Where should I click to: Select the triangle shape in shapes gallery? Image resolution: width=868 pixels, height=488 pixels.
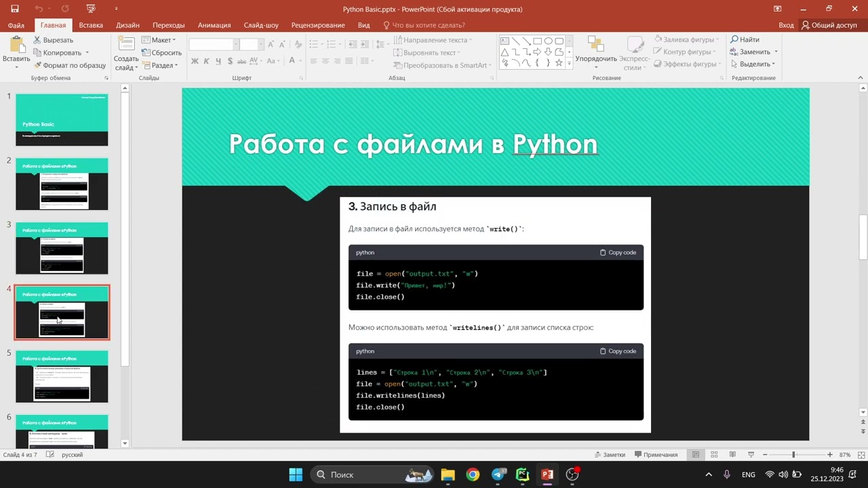(x=505, y=52)
